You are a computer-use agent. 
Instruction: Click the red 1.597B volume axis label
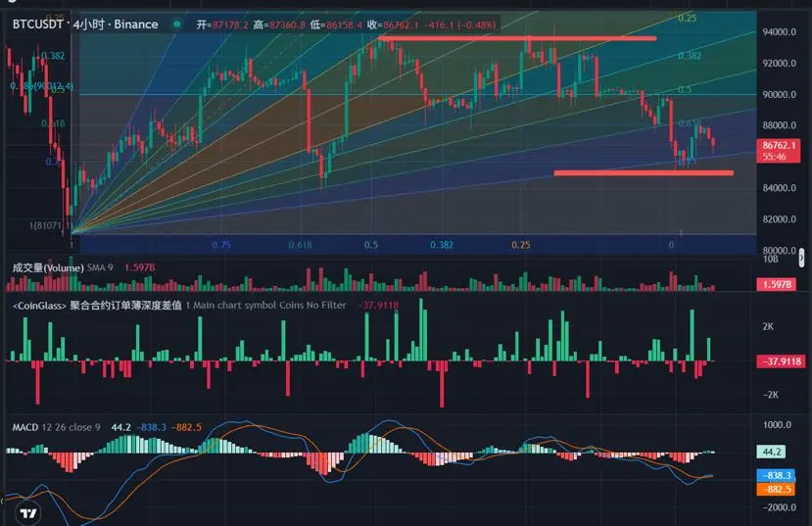click(x=777, y=284)
